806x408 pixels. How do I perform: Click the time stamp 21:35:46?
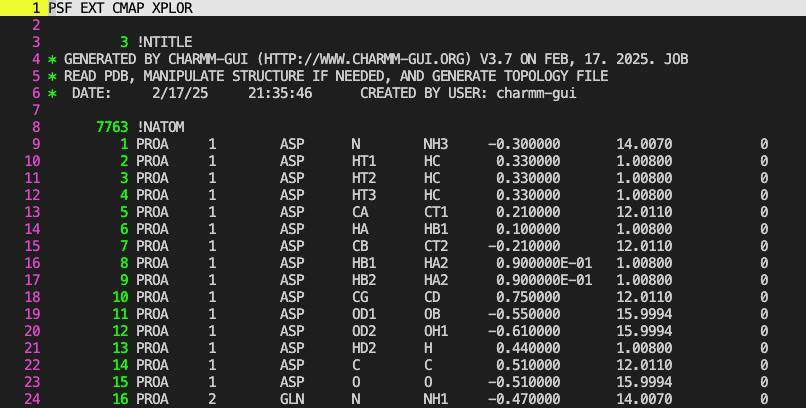coord(280,93)
